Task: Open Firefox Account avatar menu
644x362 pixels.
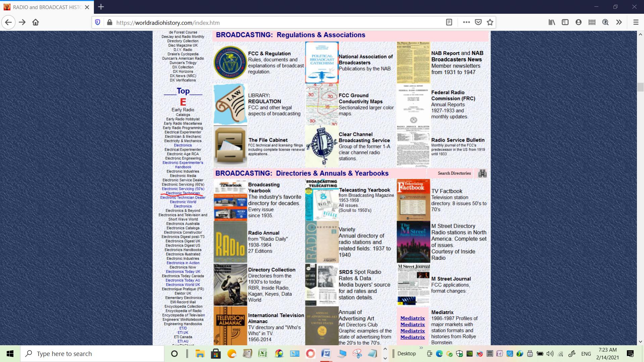Action: pyautogui.click(x=579, y=22)
